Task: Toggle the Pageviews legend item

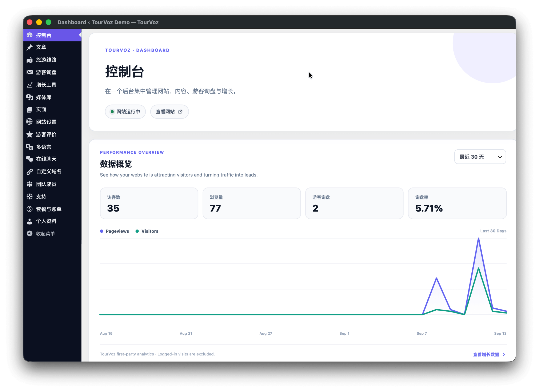Action: tap(115, 231)
